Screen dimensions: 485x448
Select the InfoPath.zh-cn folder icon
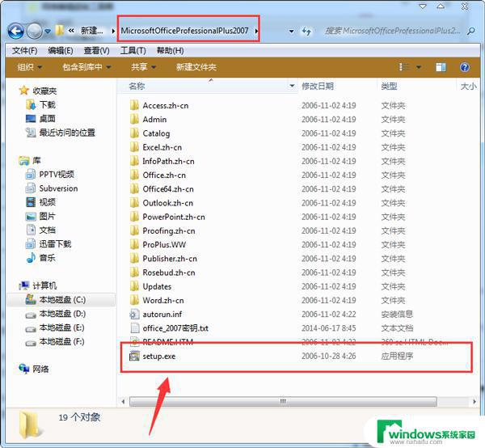tap(134, 161)
